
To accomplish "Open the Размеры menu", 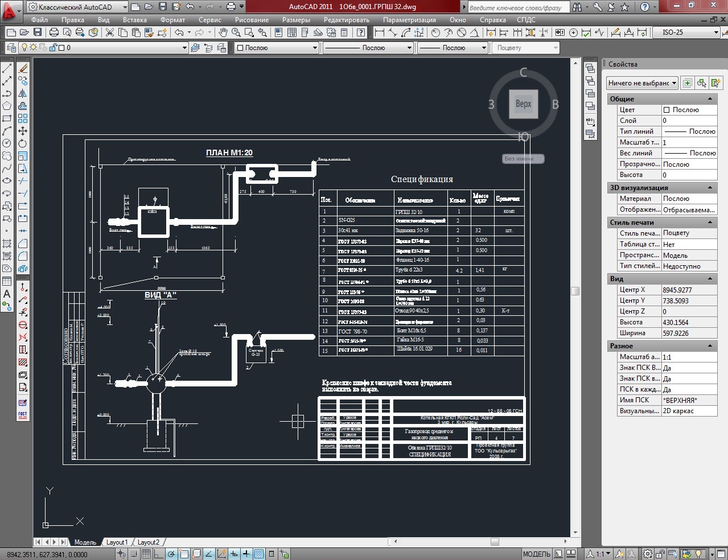I will point(296,20).
